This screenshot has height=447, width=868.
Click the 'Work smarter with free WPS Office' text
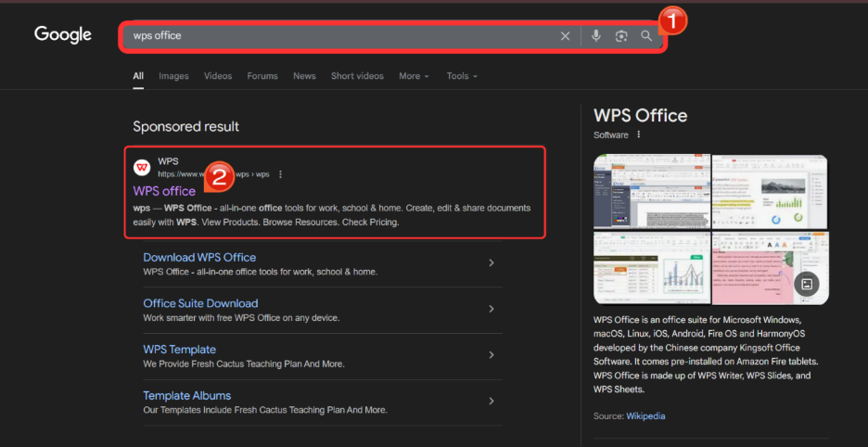coord(241,318)
